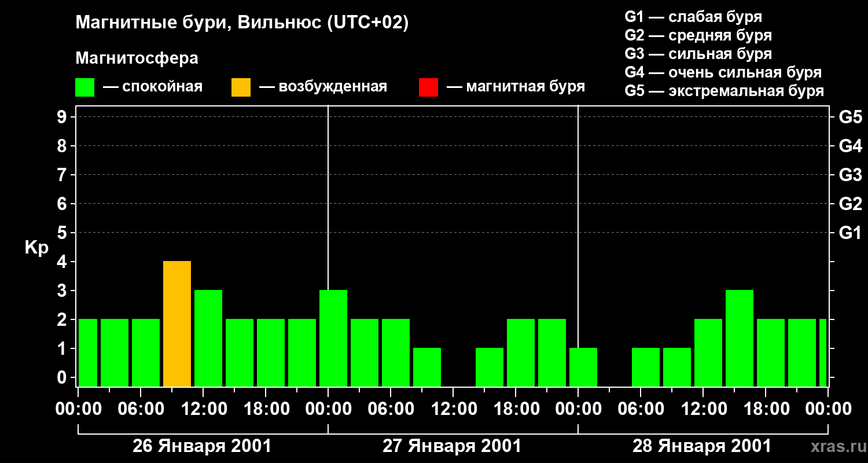This screenshot has width=868, height=463.
Task: Click the '12:00' time label above 26 Января
Action: click(x=203, y=409)
